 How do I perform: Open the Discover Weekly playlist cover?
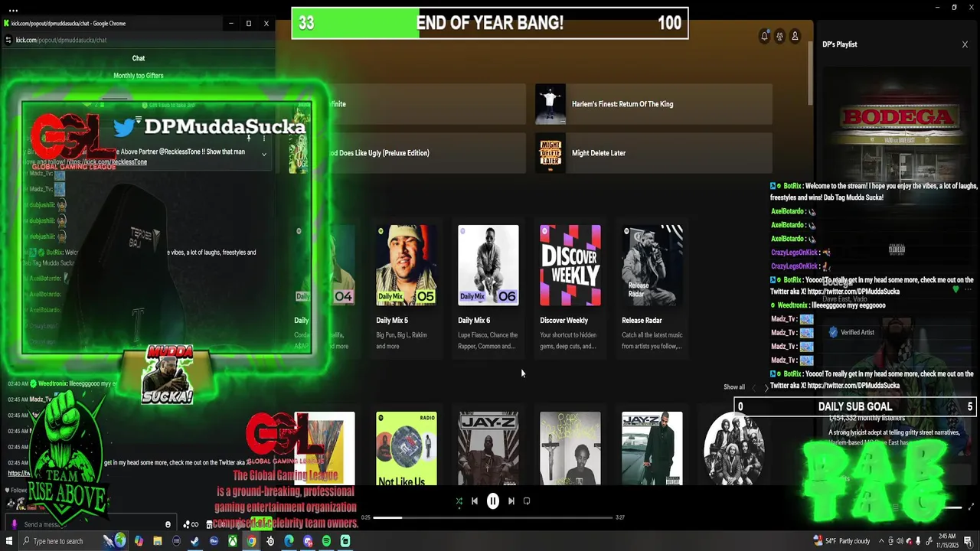click(570, 265)
